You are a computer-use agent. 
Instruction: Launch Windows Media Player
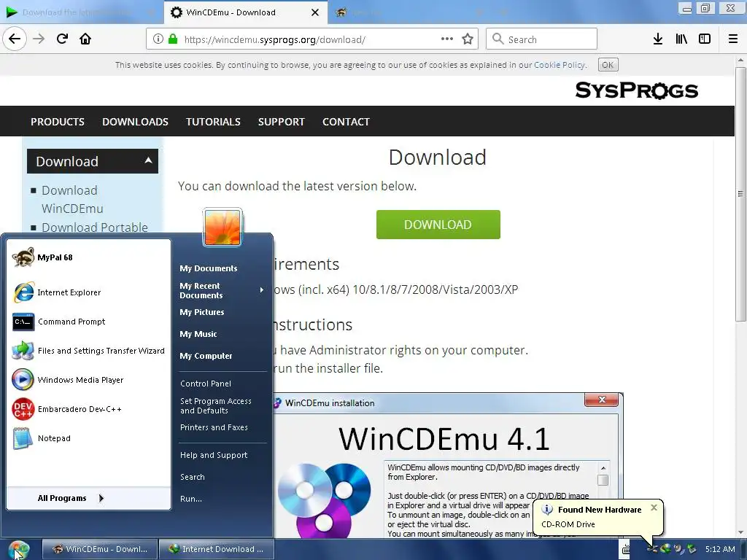click(x=88, y=380)
